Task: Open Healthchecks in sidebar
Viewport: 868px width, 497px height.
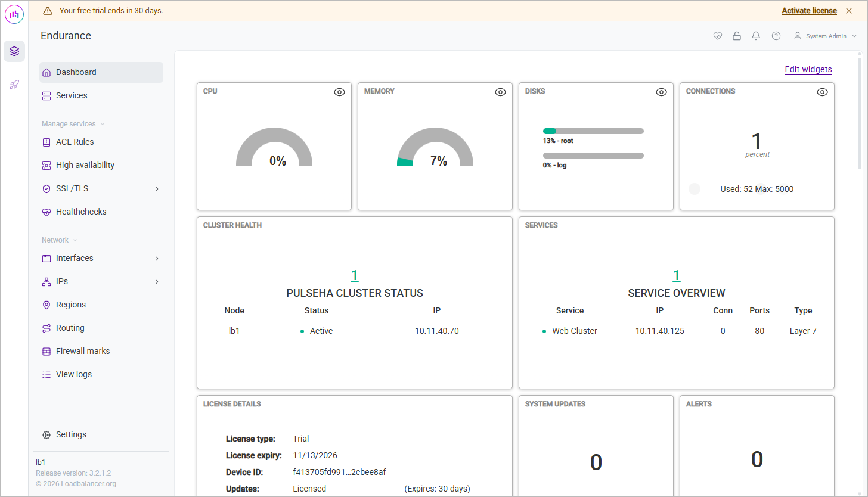Action: tap(101, 212)
